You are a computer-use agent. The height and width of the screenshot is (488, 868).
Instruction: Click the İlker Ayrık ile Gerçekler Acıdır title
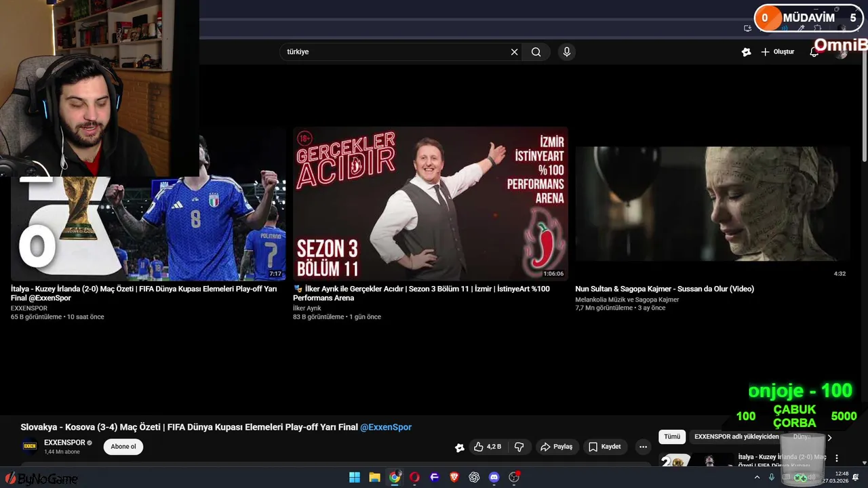421,293
